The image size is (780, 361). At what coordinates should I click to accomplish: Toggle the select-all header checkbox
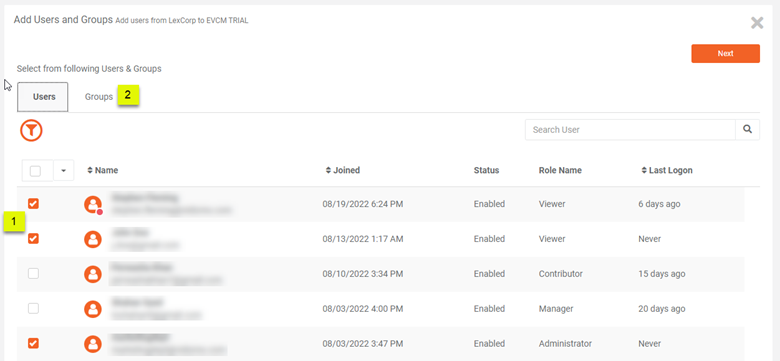(35, 171)
